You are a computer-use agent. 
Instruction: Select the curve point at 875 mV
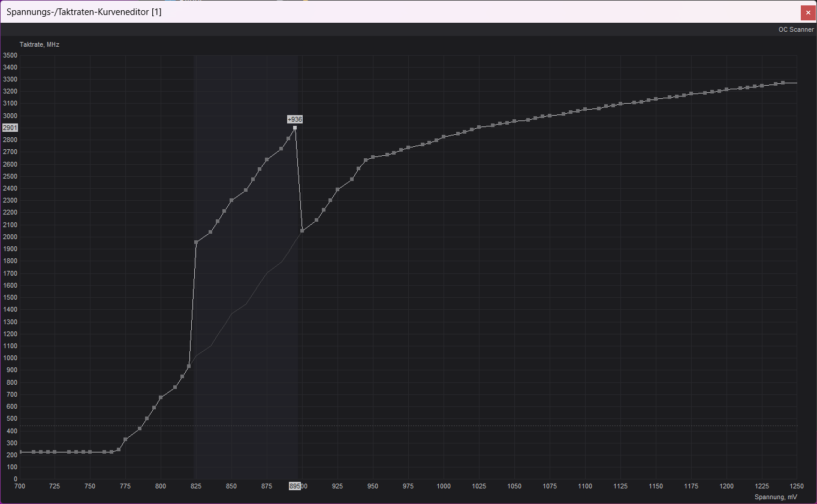(267, 159)
